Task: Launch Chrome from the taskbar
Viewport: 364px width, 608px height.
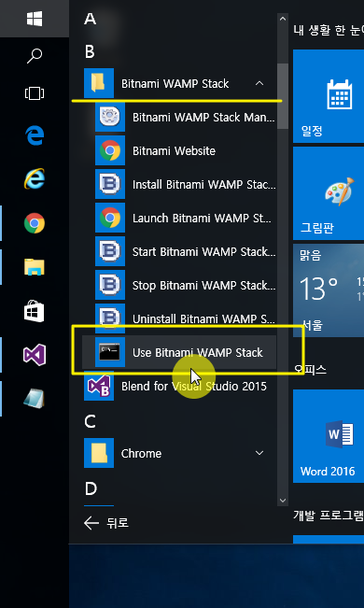Action: pos(35,223)
